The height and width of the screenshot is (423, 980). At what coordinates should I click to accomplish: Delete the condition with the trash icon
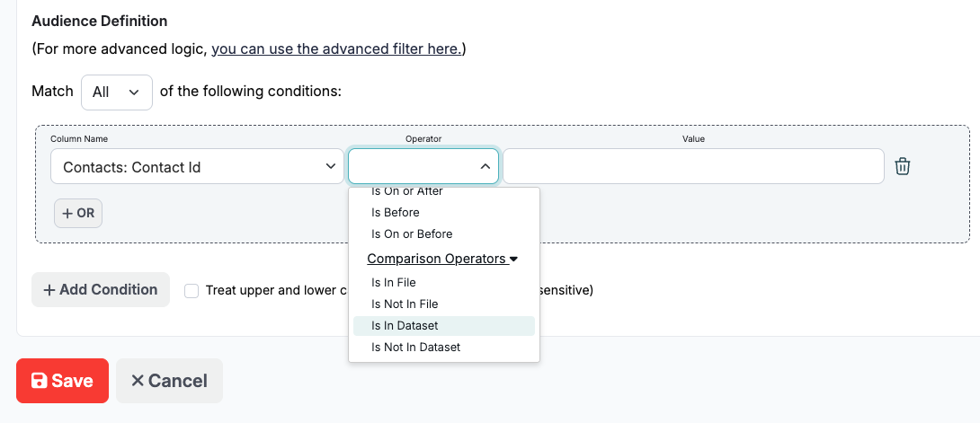point(903,166)
